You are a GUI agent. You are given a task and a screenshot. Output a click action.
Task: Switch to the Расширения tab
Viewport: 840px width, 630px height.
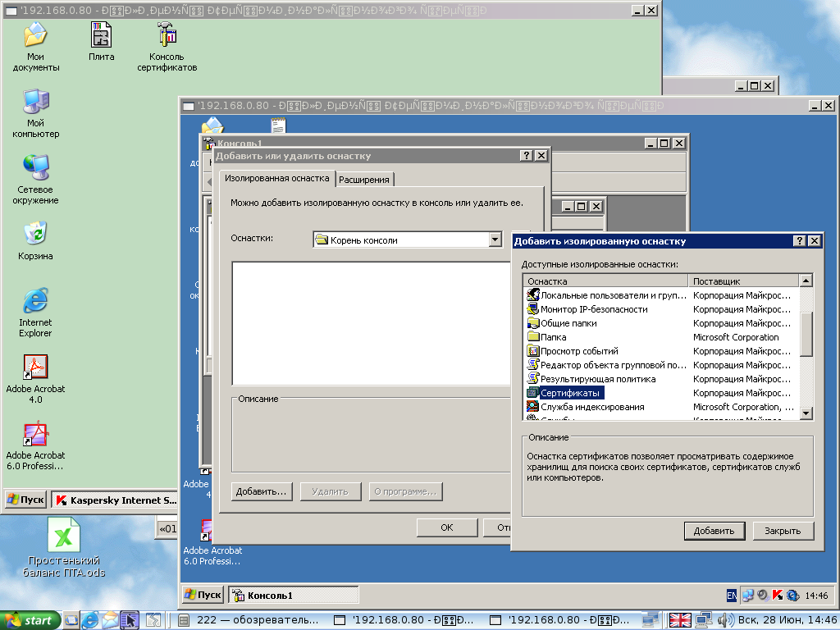365,180
